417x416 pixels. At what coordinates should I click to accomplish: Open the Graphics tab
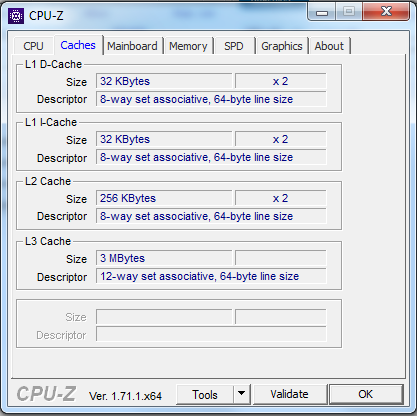pos(282,46)
